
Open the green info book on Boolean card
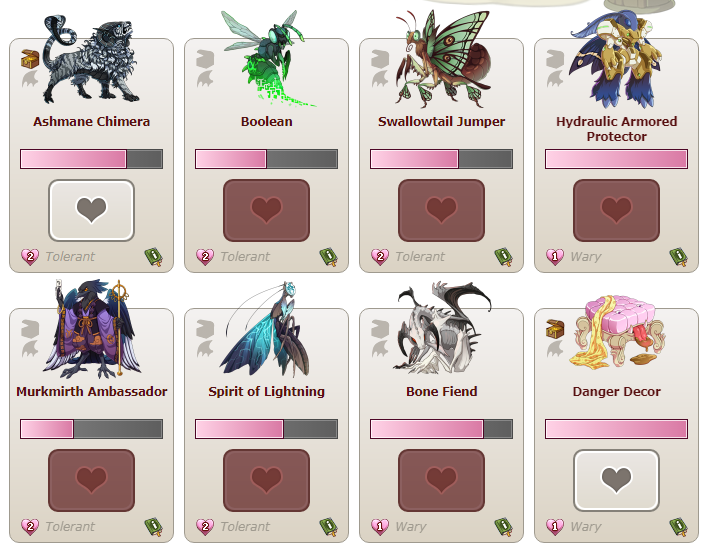329,257
